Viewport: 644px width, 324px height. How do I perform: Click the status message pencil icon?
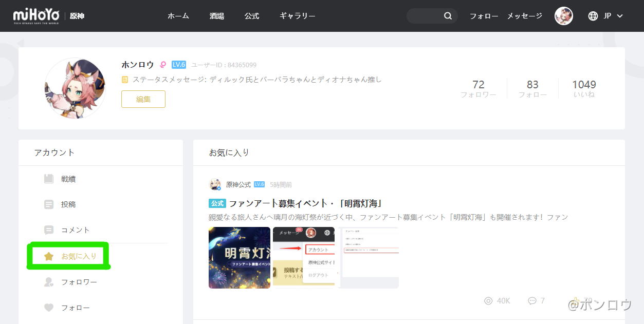click(x=124, y=80)
